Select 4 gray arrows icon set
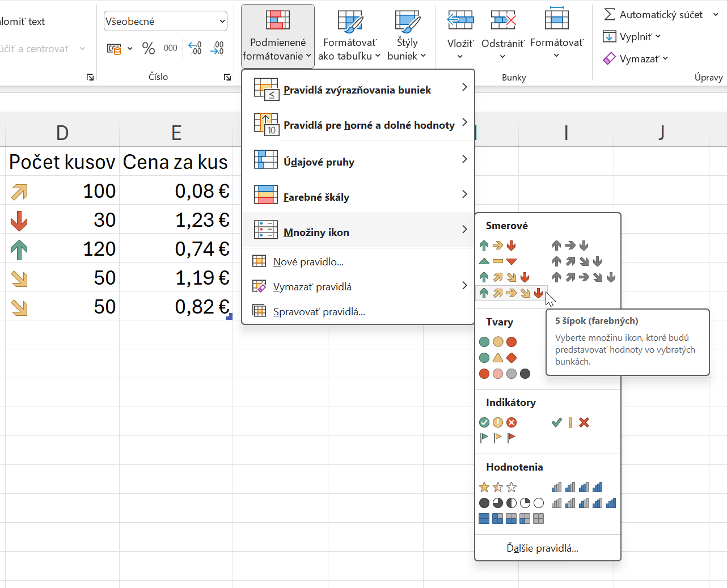Image resolution: width=727 pixels, height=588 pixels. pyautogui.click(x=577, y=261)
